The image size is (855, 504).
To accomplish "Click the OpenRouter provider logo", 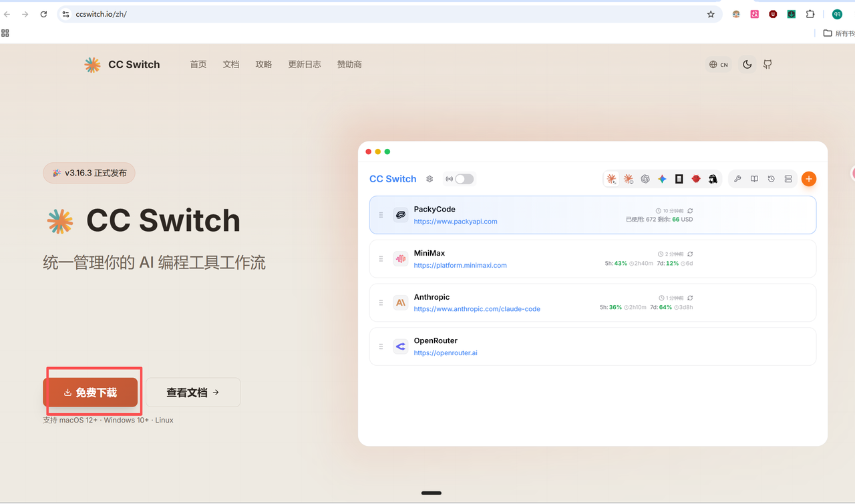I will [x=400, y=346].
